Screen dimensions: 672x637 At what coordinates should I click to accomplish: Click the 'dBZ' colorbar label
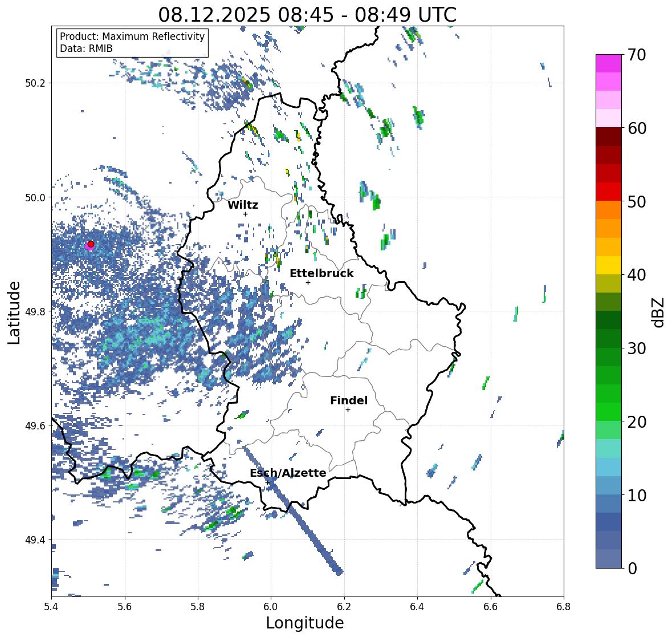coord(659,312)
